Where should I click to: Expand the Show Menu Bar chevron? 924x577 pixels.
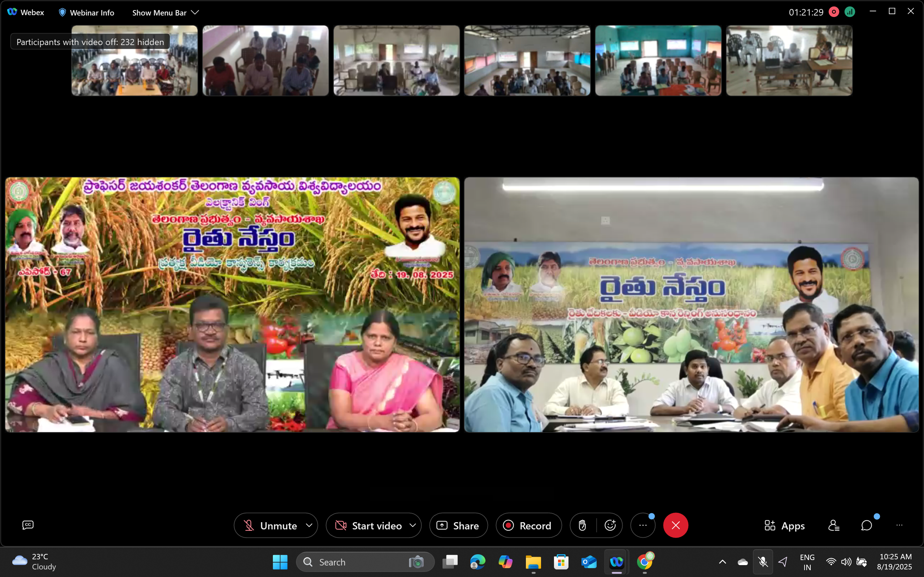point(195,12)
